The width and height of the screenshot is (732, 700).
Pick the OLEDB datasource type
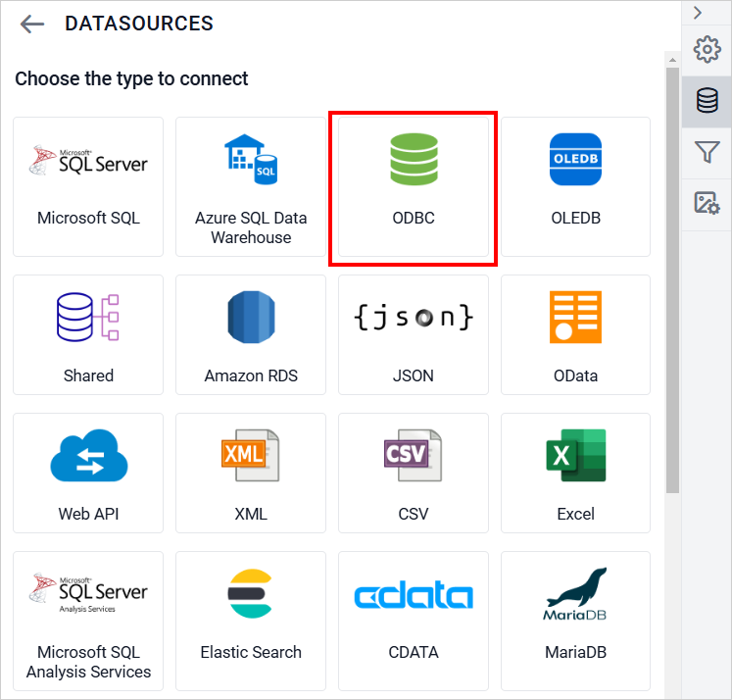point(575,186)
